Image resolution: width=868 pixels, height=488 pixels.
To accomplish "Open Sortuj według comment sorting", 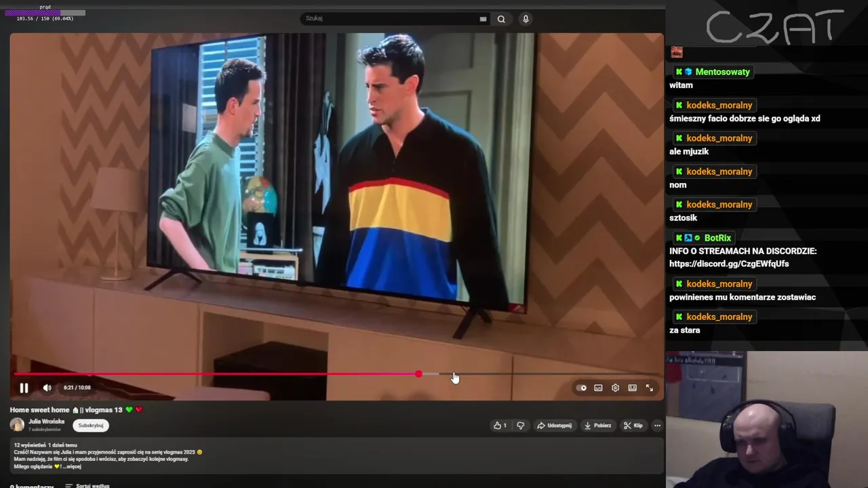I will tap(87, 486).
